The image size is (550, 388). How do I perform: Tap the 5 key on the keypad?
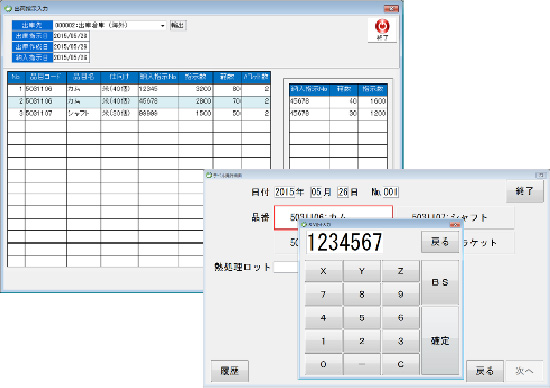[362, 318]
